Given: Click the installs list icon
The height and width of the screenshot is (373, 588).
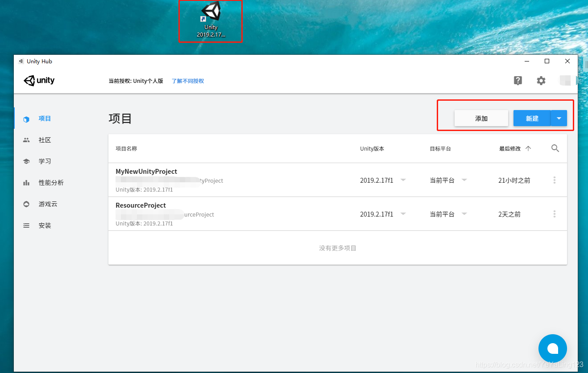Looking at the screenshot, I should pos(26,225).
